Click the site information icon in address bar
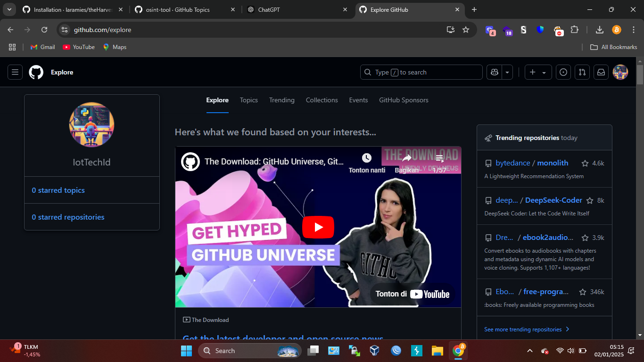 coord(65,30)
